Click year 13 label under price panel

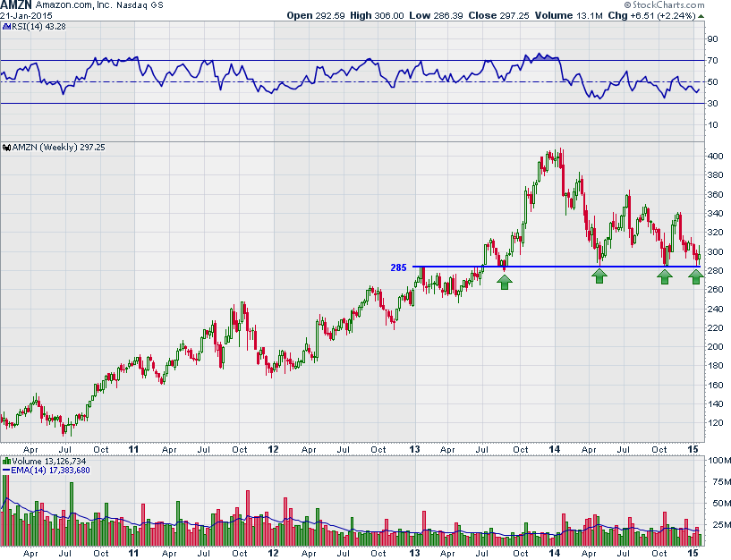(414, 449)
